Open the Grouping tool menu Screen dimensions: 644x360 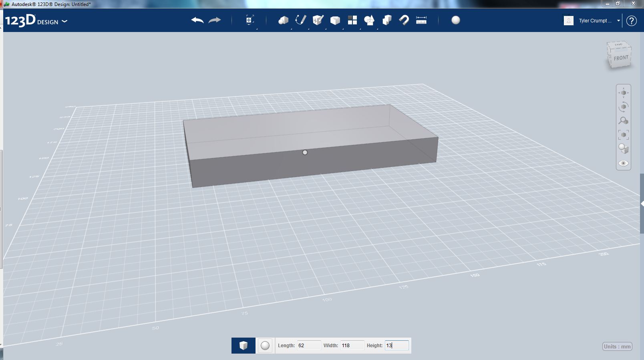coord(369,20)
